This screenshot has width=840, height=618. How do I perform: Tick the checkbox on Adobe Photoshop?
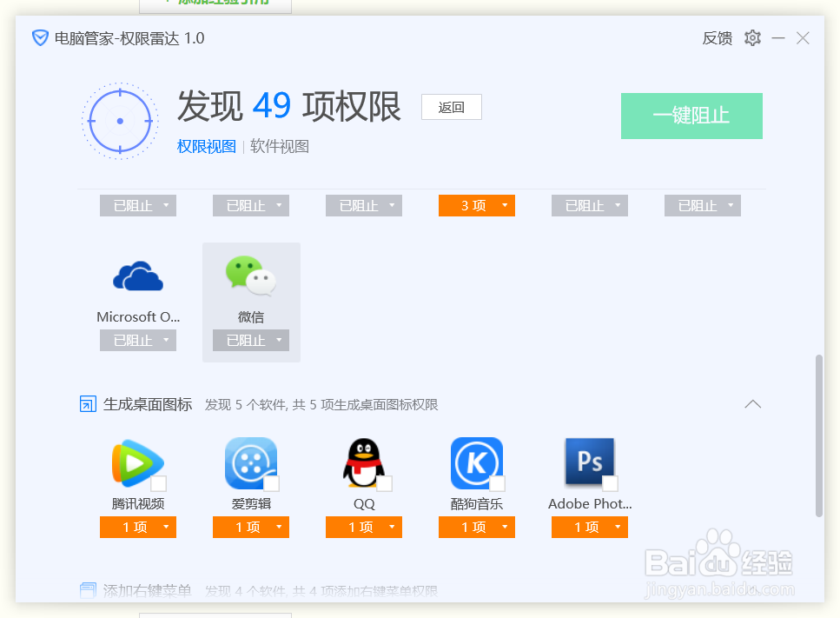click(610, 483)
